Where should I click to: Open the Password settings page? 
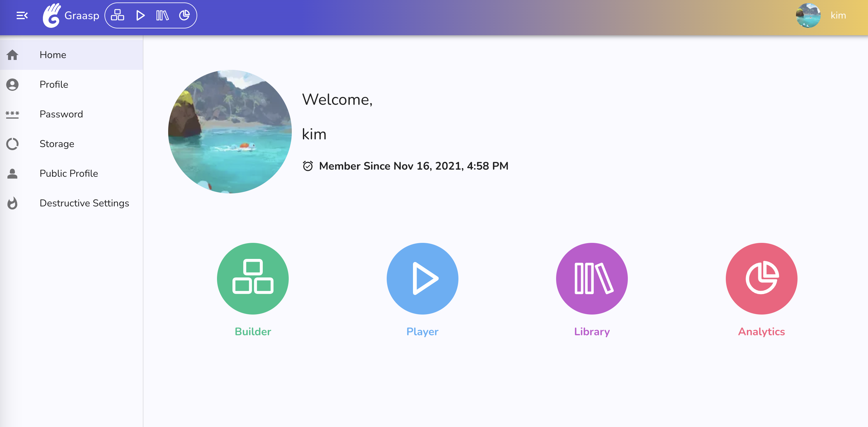(62, 114)
